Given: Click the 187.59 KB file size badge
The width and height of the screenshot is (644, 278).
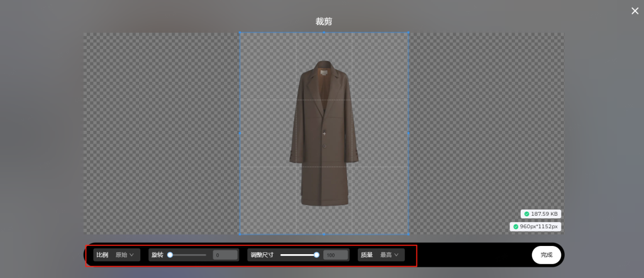Looking at the screenshot, I should pos(540,214).
